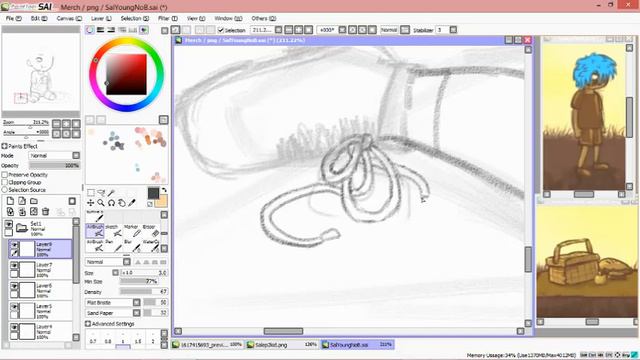Viewport: 640px width, 360px height.
Task: Click the merge layer down icon
Action: (22, 211)
